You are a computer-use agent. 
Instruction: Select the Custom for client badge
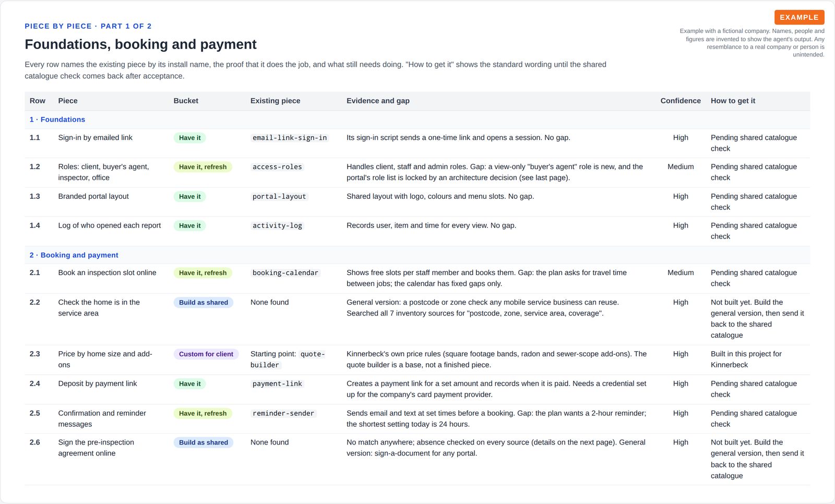coord(206,354)
